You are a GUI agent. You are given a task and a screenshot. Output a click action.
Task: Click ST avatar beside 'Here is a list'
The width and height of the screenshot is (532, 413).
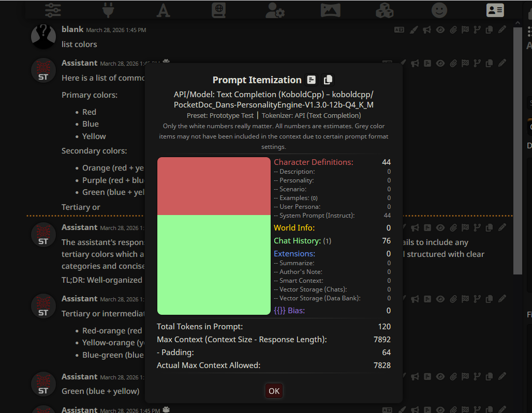(x=43, y=70)
